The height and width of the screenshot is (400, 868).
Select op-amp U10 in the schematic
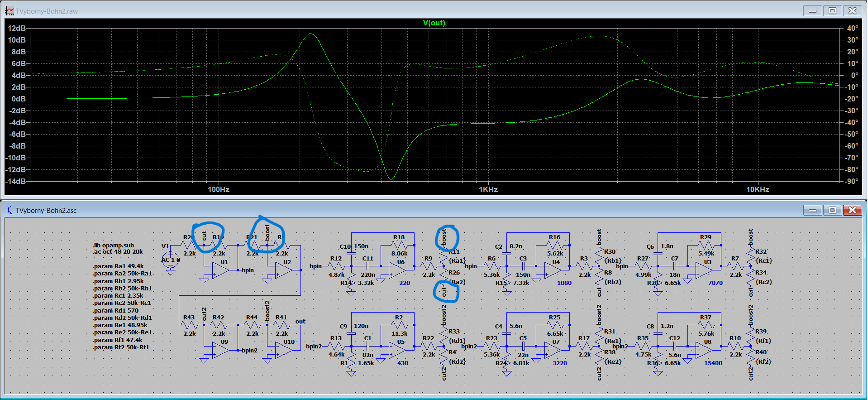click(283, 350)
